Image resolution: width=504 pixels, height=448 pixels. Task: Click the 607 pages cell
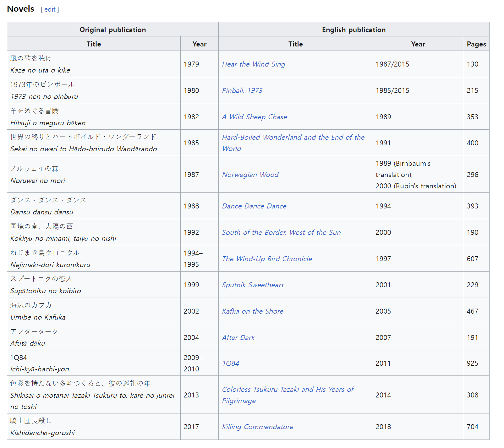pos(476,259)
